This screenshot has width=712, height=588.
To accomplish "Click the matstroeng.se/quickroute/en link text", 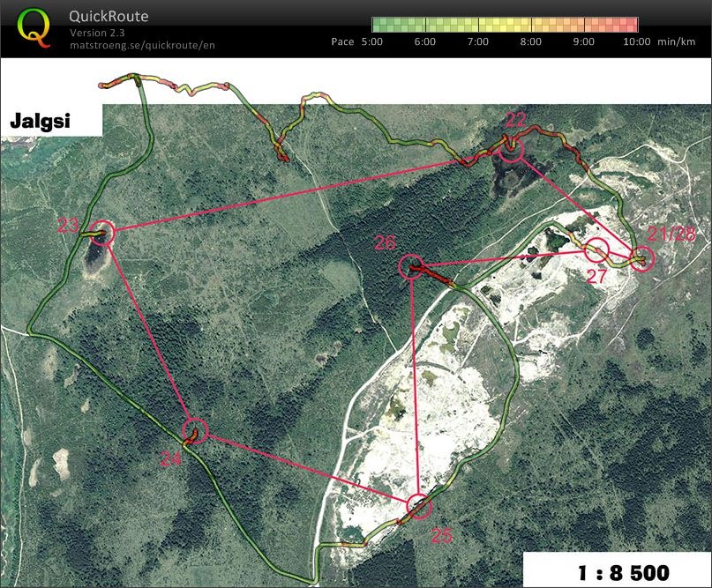I will [x=142, y=45].
